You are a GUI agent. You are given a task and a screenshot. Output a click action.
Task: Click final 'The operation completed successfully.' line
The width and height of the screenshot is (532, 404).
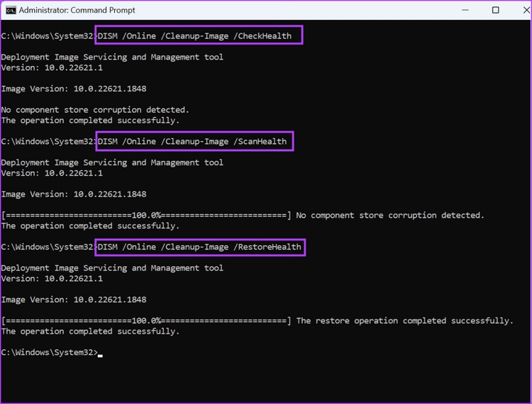pos(90,331)
